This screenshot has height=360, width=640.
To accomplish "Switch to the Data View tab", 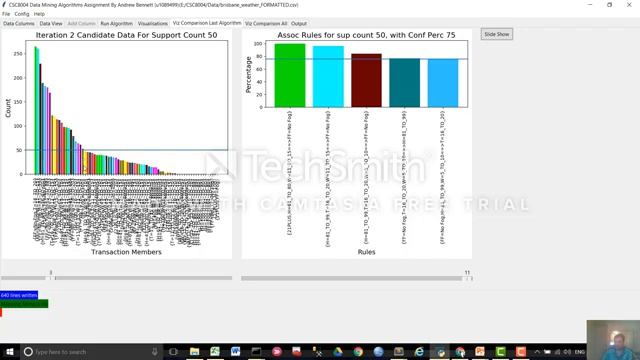I will (51, 24).
